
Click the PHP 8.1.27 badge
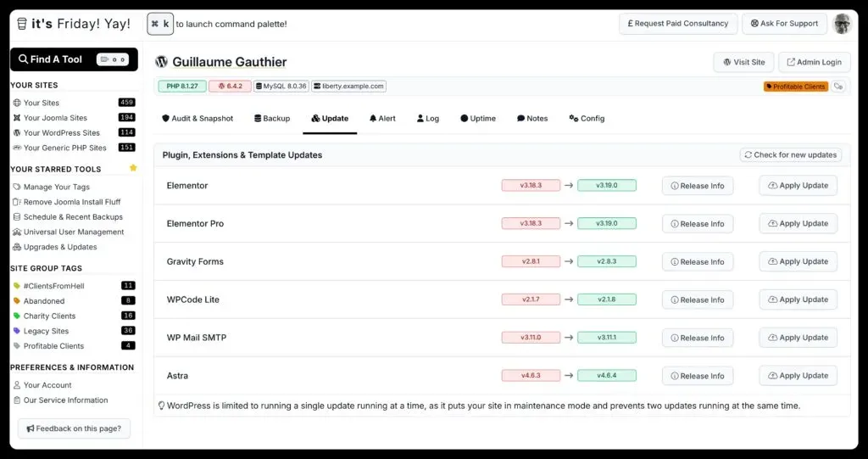182,87
